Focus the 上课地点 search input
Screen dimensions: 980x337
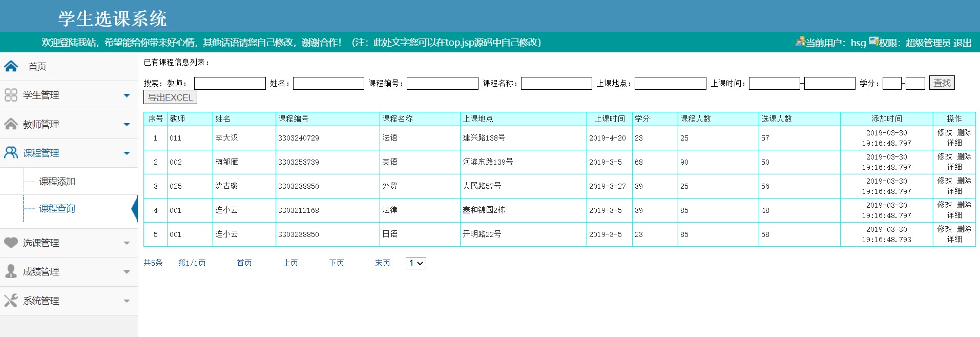[671, 83]
